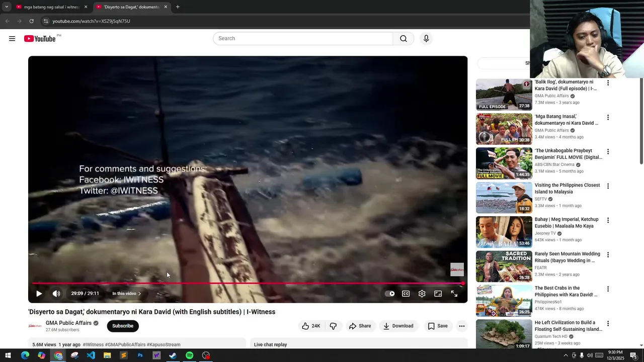Viewport: 644px width, 362px height.
Task: Open the GMA Public Affairs channel name
Action: coord(68,323)
